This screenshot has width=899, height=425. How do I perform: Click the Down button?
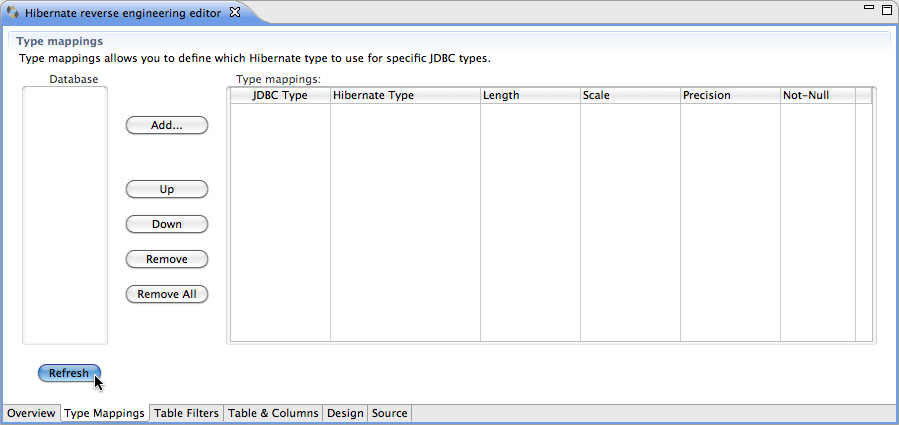coord(167,224)
